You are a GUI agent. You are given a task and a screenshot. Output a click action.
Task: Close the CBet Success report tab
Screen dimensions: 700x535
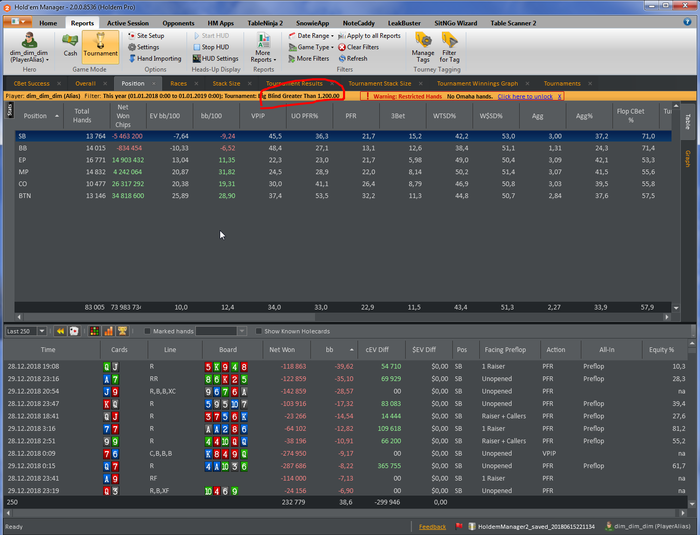59,84
